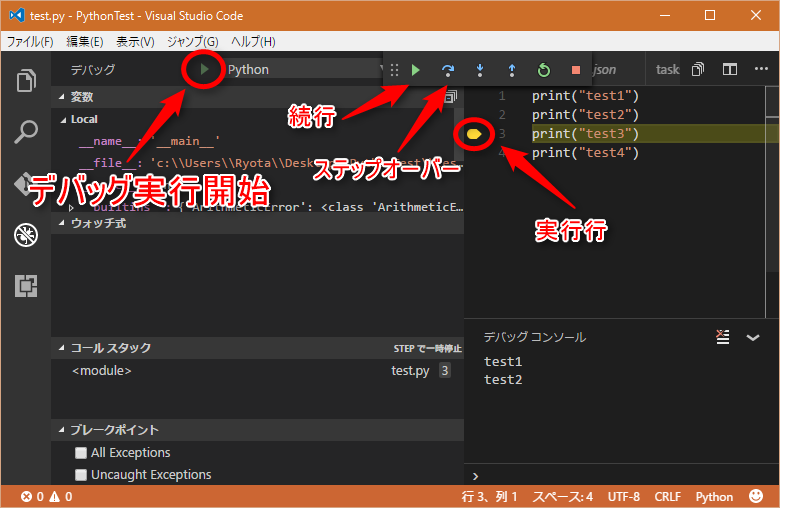This screenshot has width=802, height=508.
Task: Toggle the Uncaught Exceptions checkbox
Action: pos(81,475)
